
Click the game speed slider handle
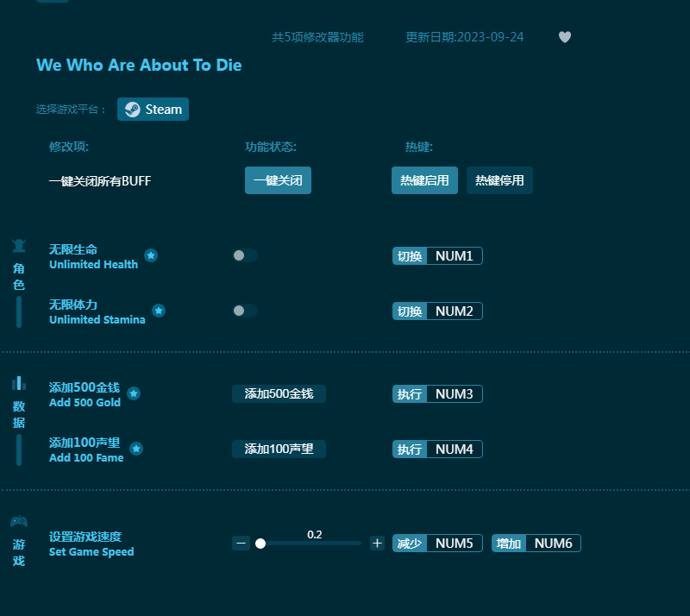tap(260, 544)
